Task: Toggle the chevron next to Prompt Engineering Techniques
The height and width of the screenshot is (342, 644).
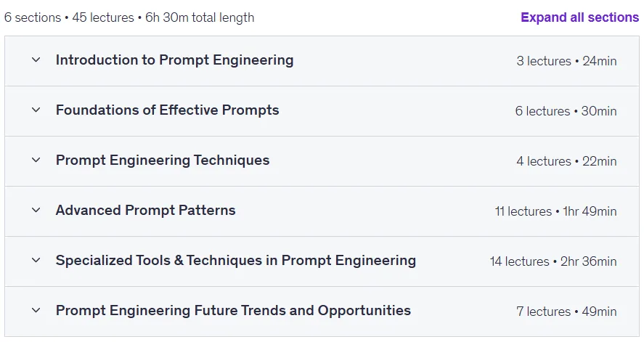Action: [x=36, y=160]
